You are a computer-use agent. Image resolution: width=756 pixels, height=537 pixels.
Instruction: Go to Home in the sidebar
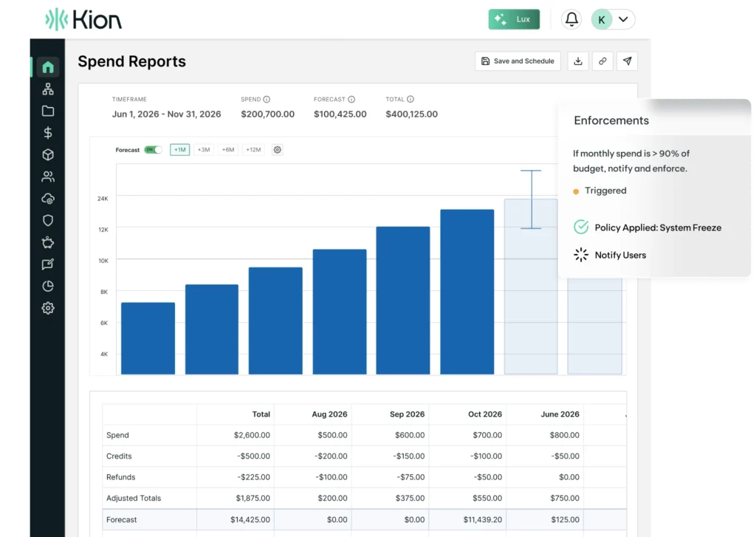(48, 67)
